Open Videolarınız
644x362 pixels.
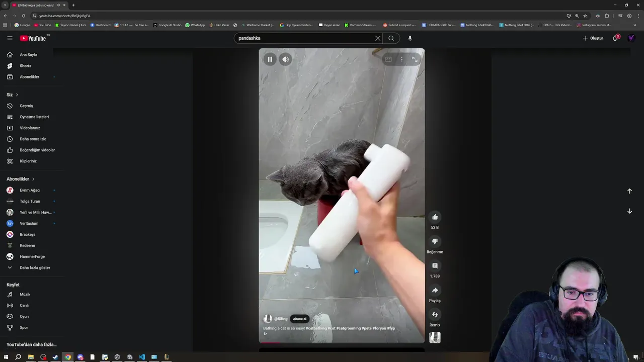tap(30, 128)
